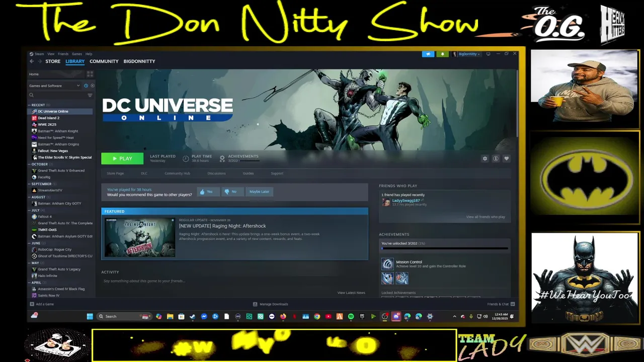Image resolution: width=644 pixels, height=362 pixels.
Task: Open the collections grid view icon
Action: click(x=90, y=74)
